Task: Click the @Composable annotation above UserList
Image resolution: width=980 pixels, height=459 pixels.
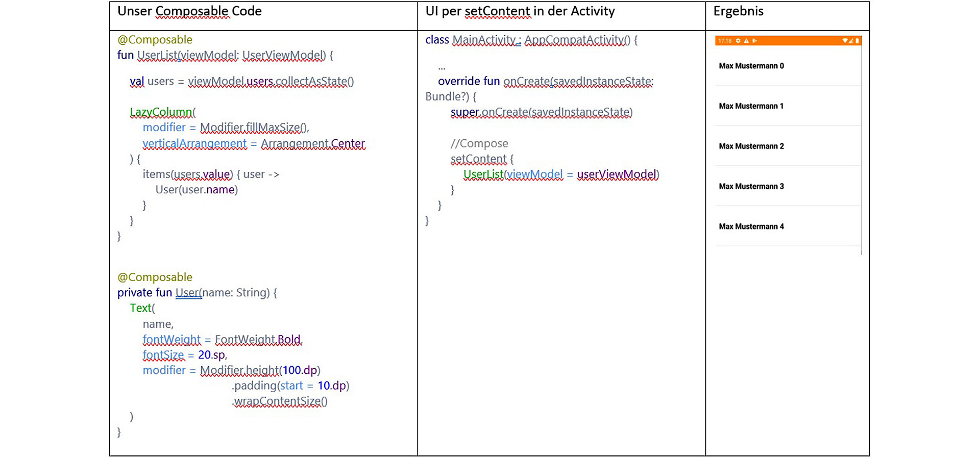Action: [154, 39]
